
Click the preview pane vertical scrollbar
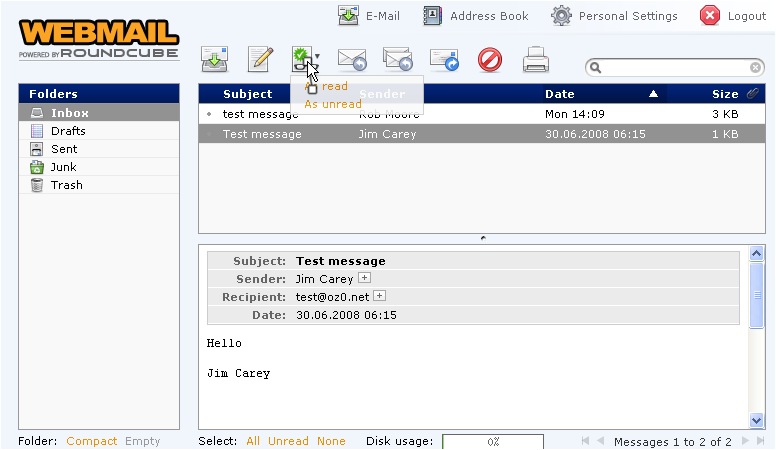(756, 340)
